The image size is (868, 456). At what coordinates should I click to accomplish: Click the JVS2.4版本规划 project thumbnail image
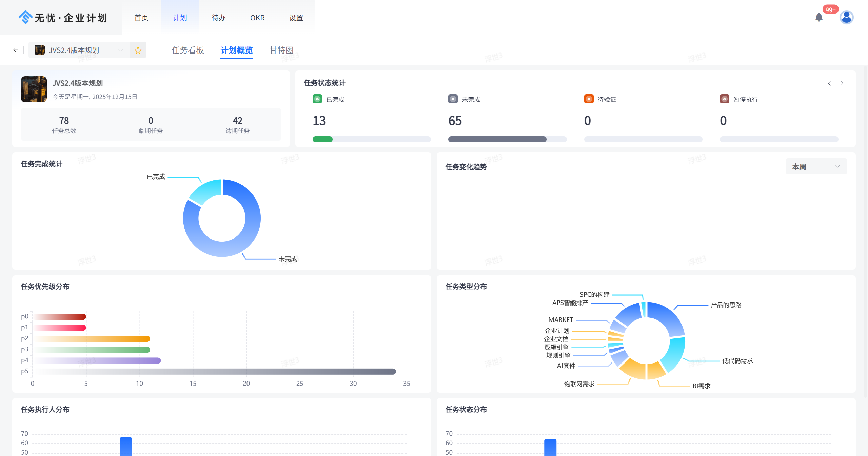[x=34, y=89]
